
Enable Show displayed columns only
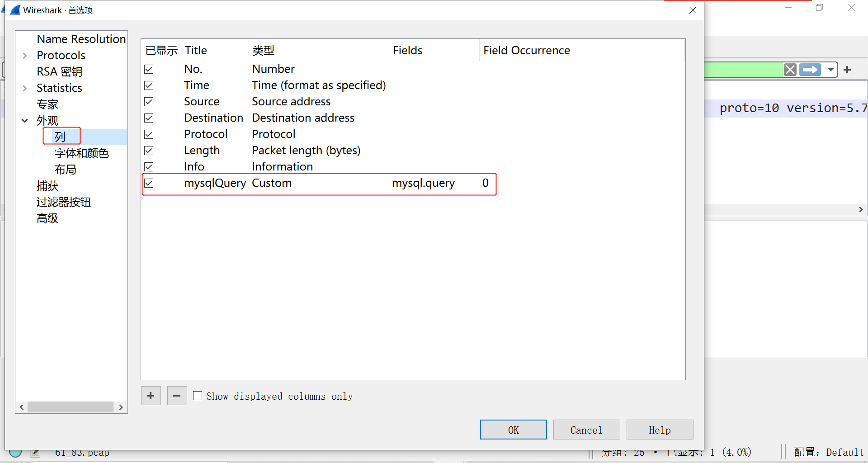point(198,396)
